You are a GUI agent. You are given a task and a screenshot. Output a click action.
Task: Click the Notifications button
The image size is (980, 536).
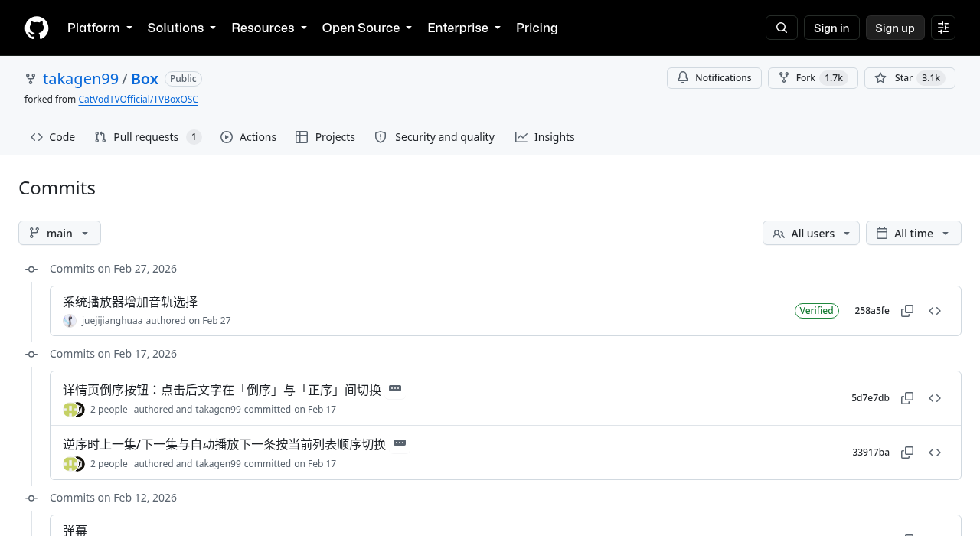[x=714, y=78]
